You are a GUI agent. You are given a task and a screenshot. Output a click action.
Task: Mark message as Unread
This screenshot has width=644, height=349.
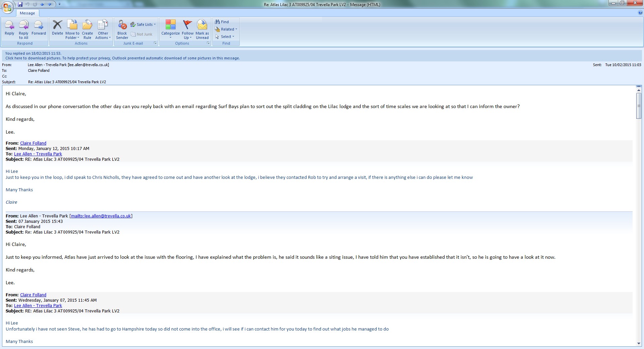point(202,30)
